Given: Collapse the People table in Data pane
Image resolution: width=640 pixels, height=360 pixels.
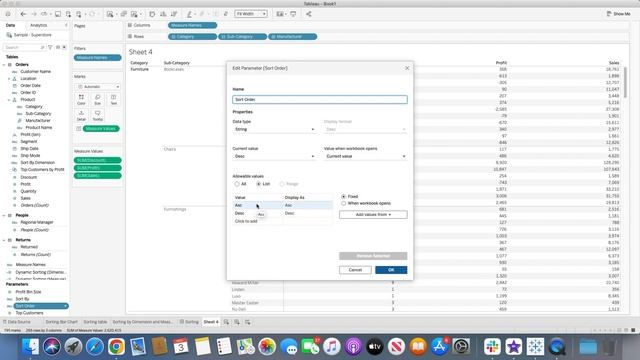Looking at the screenshot, I should point(4,215).
